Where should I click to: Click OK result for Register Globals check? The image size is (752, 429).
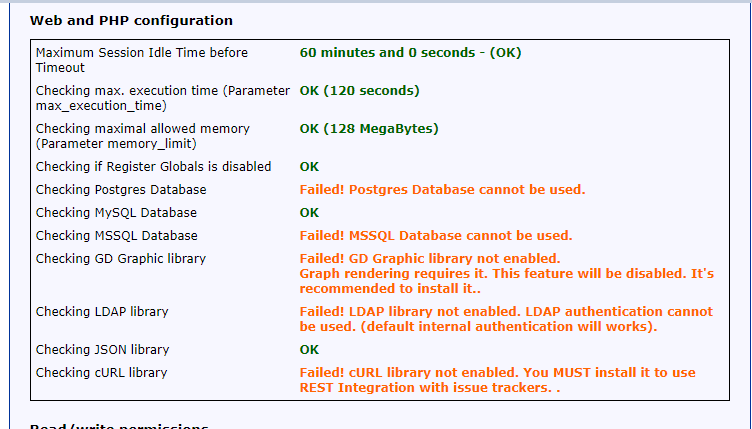309,167
